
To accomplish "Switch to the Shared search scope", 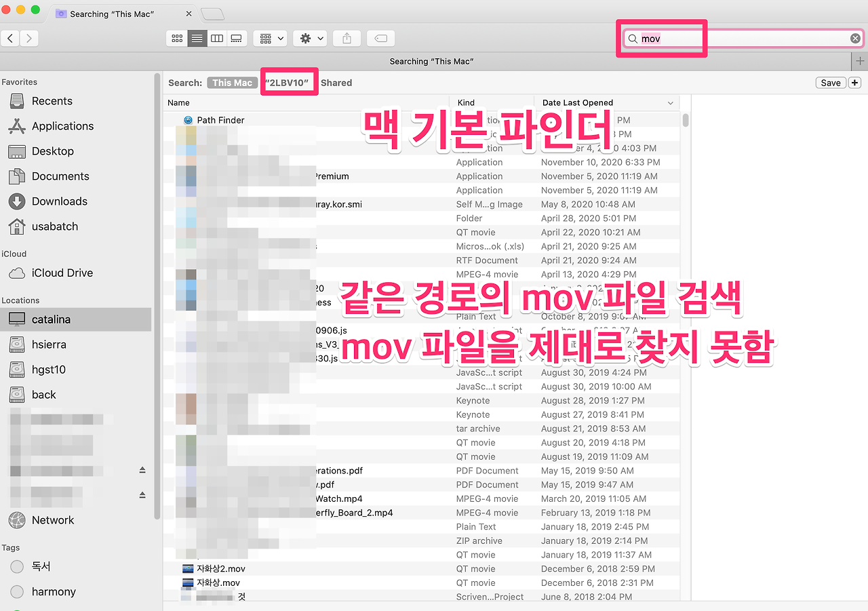I will [x=336, y=82].
